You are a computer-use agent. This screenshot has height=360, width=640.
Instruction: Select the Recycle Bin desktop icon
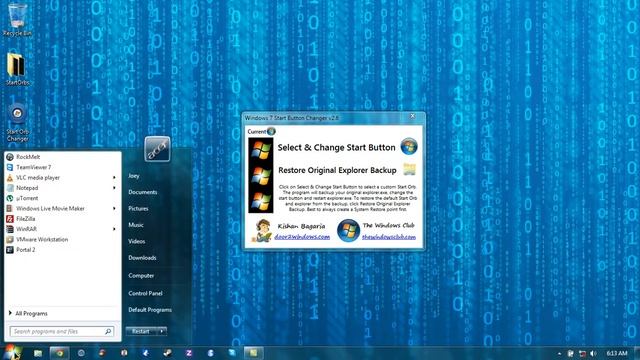pyautogui.click(x=17, y=19)
